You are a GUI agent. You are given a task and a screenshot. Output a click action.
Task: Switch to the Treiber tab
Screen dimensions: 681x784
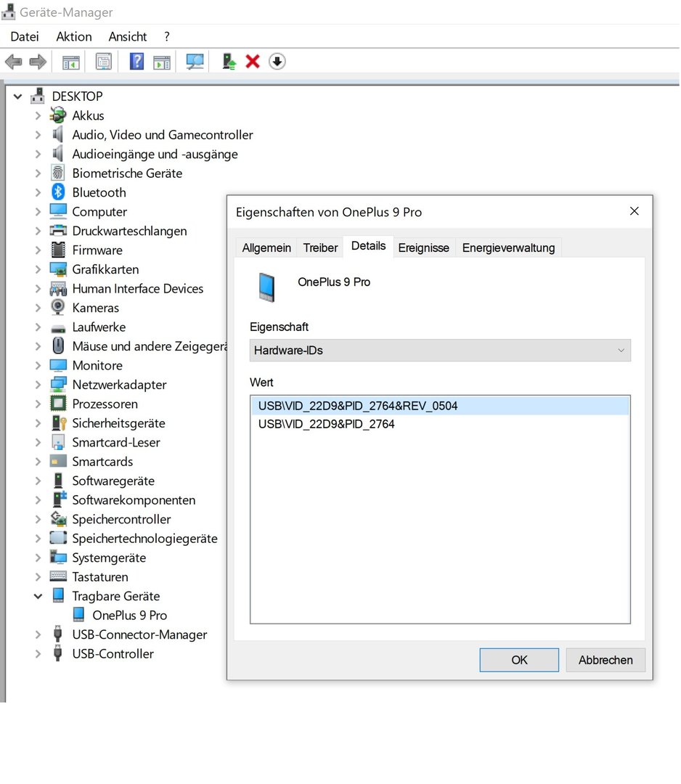click(x=320, y=248)
